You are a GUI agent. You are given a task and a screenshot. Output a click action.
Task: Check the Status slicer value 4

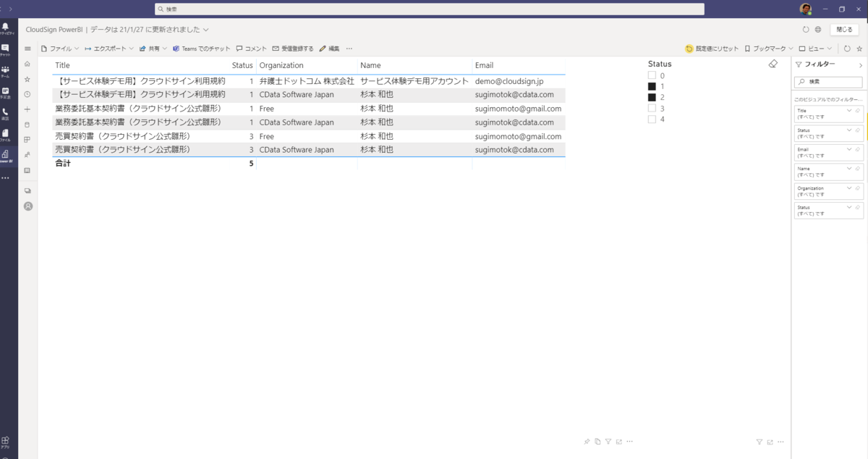tap(652, 119)
